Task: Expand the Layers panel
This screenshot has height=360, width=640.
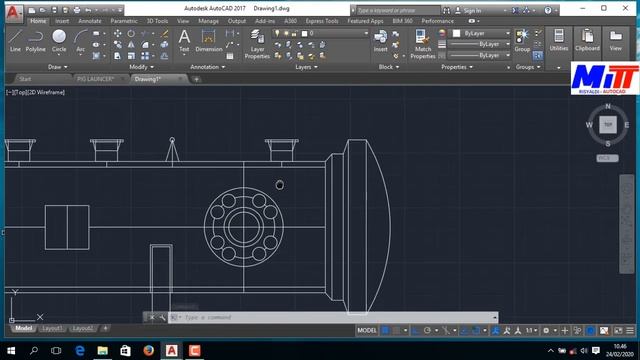Action: tap(306, 67)
